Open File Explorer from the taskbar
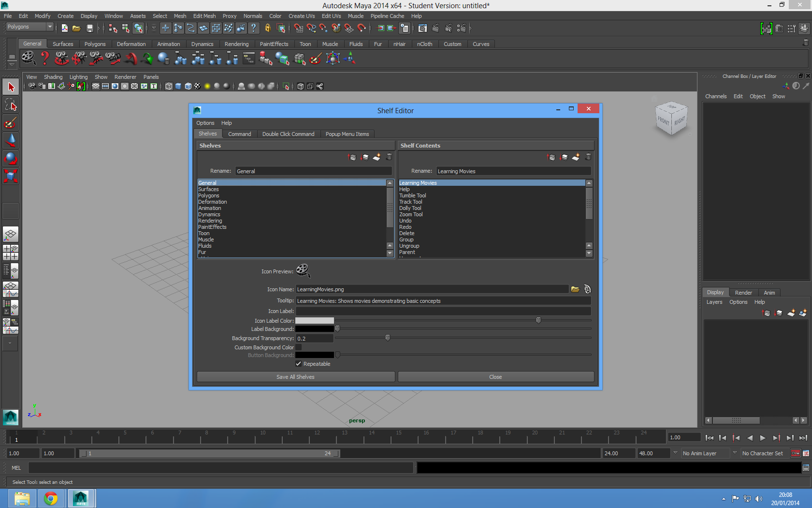This screenshot has height=508, width=812. click(22, 498)
